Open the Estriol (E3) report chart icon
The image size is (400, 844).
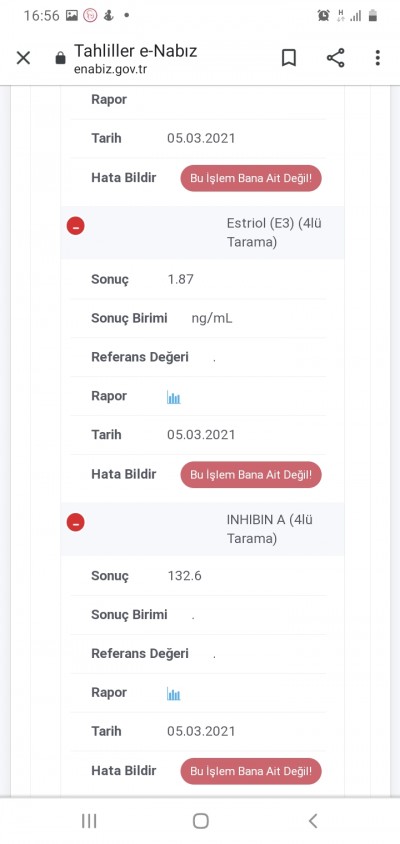173,398
